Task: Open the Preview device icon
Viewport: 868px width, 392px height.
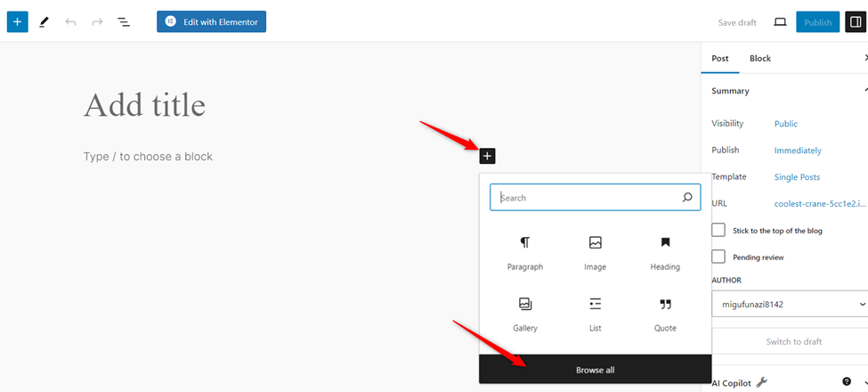Action: click(x=780, y=22)
